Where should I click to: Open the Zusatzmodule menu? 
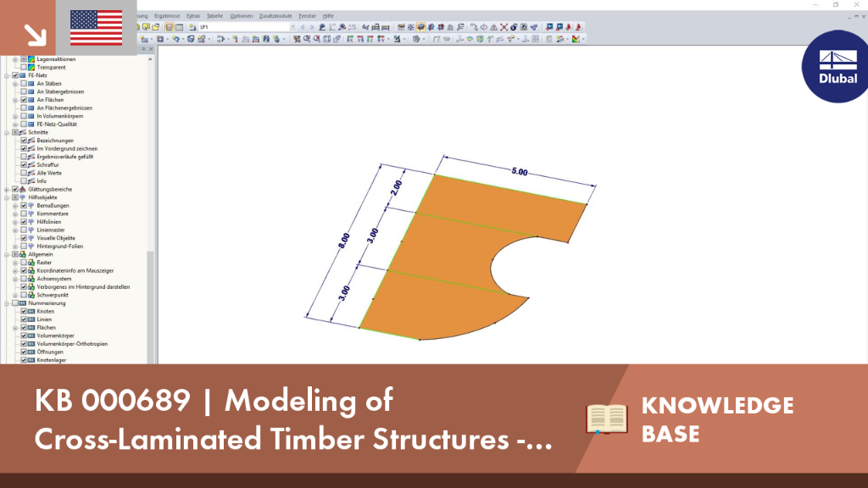point(275,16)
